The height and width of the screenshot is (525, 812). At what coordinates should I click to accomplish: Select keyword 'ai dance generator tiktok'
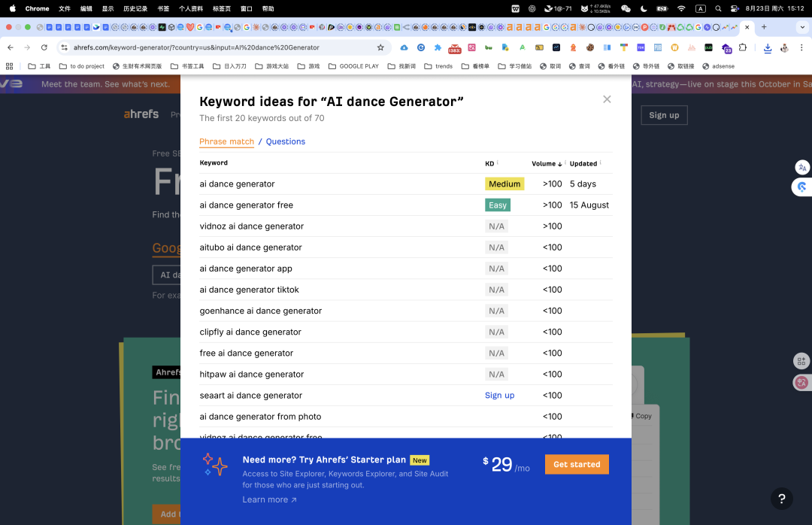pos(249,290)
